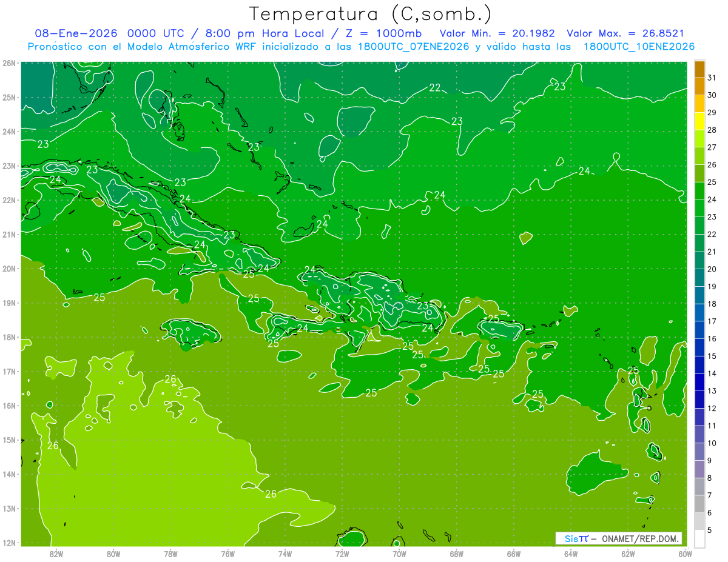Click the teal legend swatch between 19 and 20

(x=699, y=278)
